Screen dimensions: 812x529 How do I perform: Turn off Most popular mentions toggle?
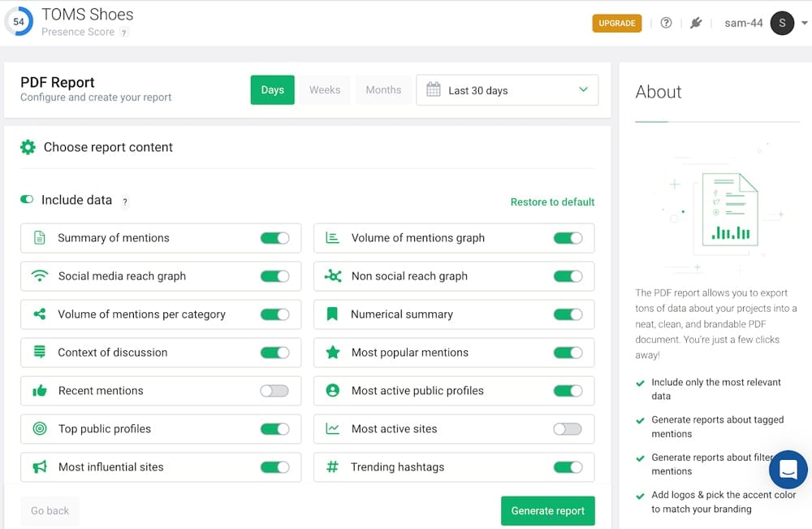point(568,353)
